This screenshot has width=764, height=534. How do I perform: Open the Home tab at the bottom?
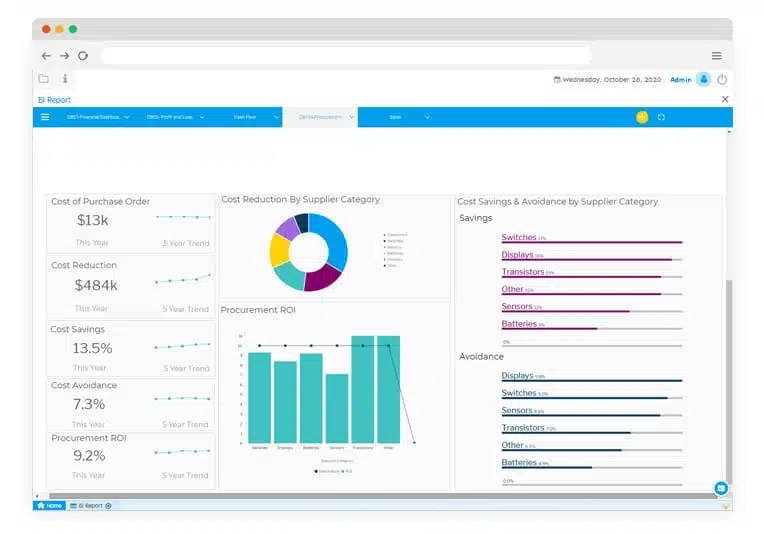pos(49,506)
